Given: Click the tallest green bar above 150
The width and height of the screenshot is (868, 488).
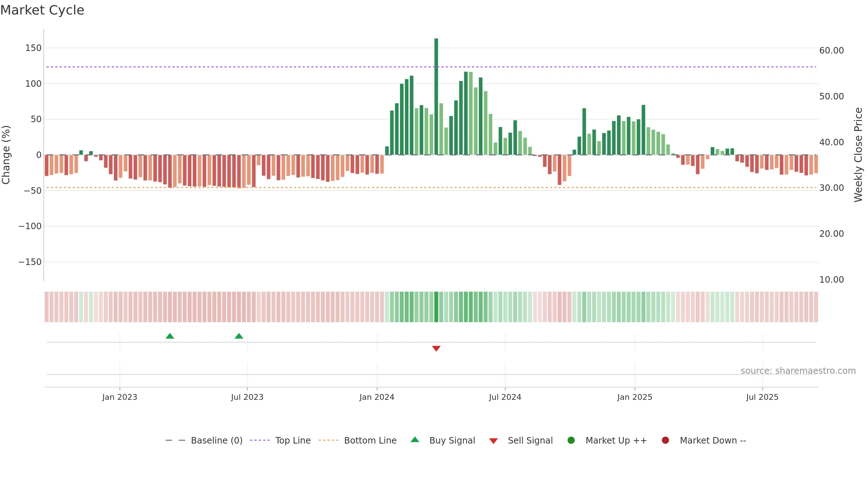Looking at the screenshot, I should (436, 97).
